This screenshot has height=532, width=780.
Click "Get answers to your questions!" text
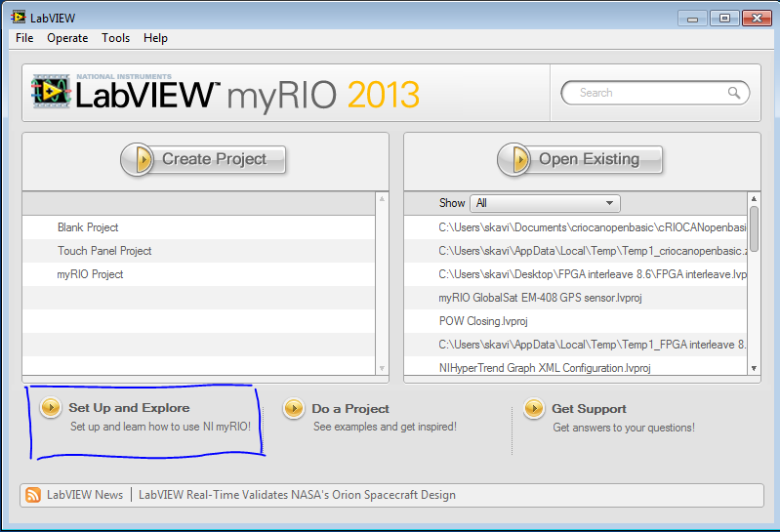(x=624, y=428)
